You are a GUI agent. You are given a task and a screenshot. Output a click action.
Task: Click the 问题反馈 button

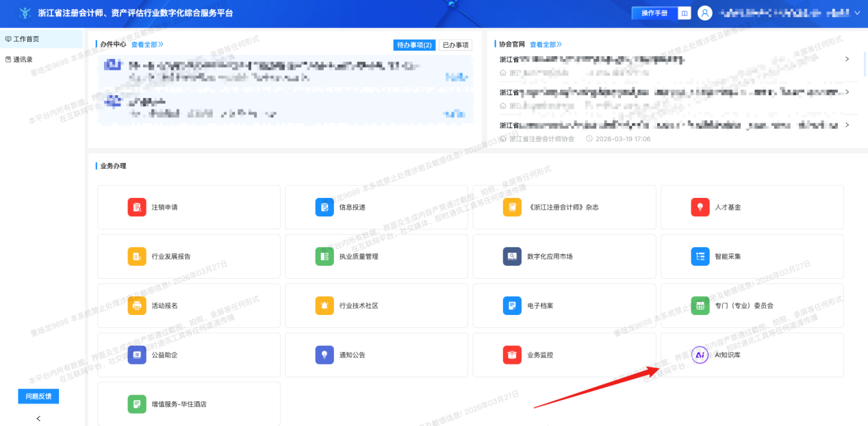[38, 397]
